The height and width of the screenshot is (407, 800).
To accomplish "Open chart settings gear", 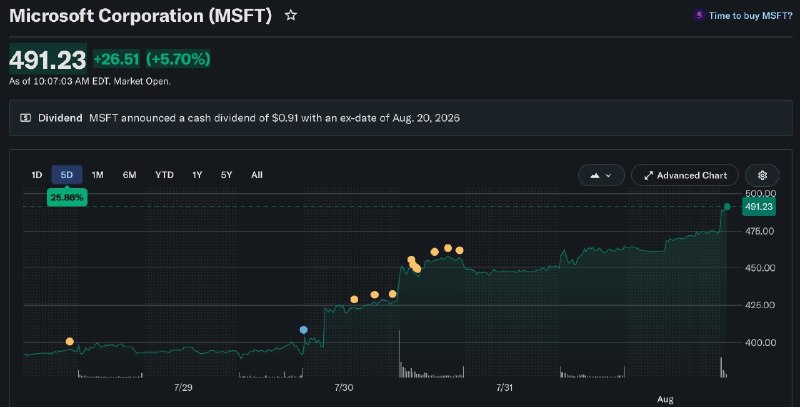I will pos(762,175).
